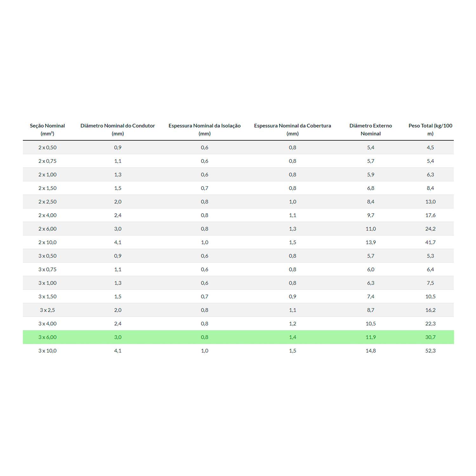Select the weight value 41,7
The image size is (476, 476).
(430, 242)
